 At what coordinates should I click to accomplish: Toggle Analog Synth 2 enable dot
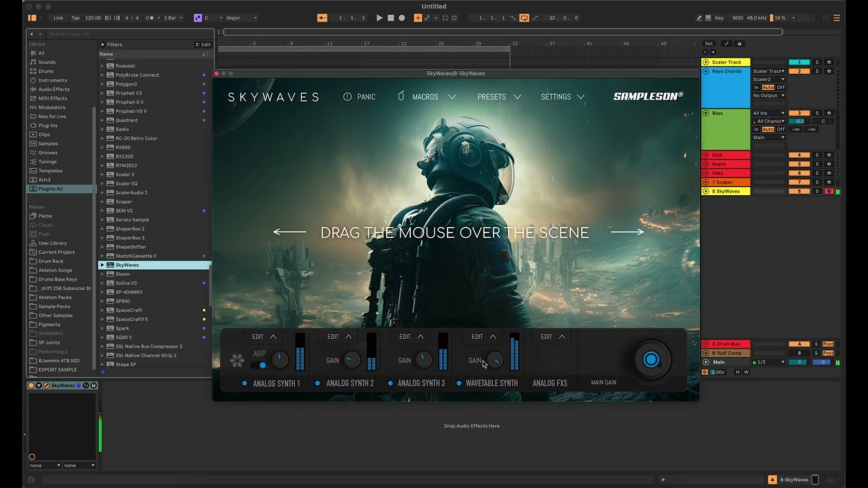click(317, 384)
